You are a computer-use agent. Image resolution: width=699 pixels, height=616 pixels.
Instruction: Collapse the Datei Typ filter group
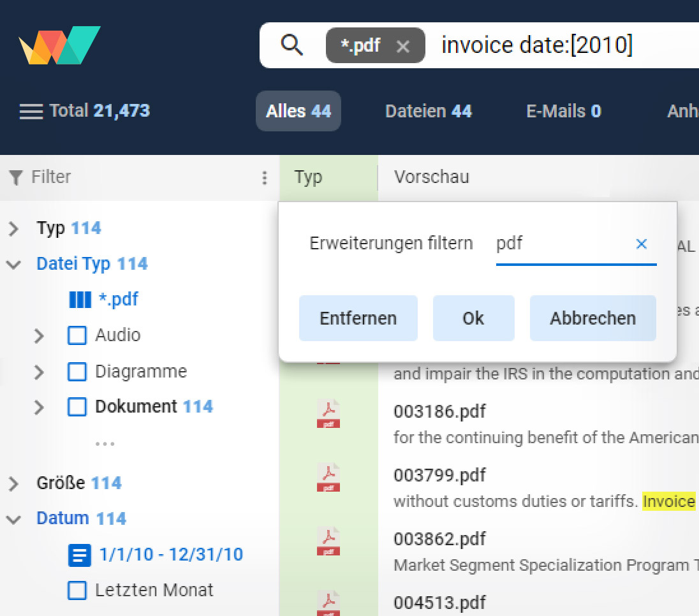(x=14, y=265)
